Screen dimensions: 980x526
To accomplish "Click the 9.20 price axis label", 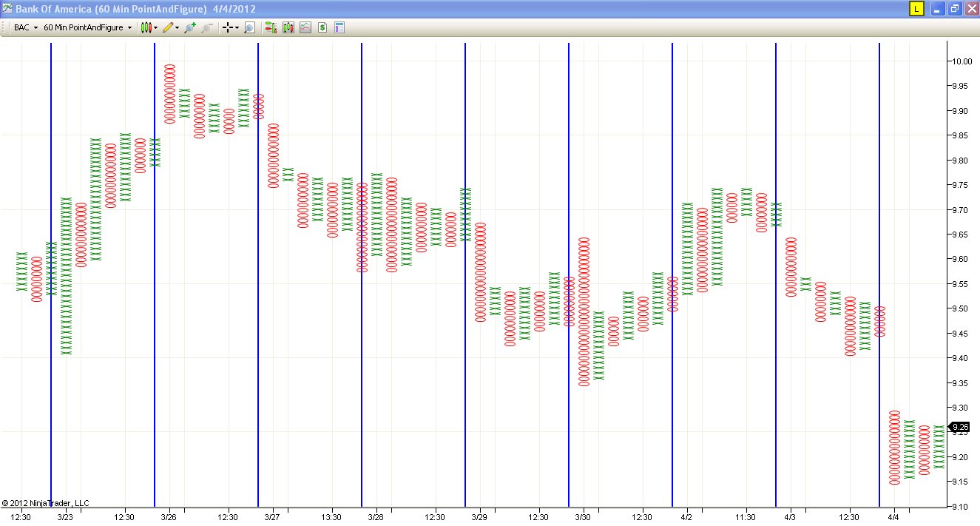I will point(961,457).
